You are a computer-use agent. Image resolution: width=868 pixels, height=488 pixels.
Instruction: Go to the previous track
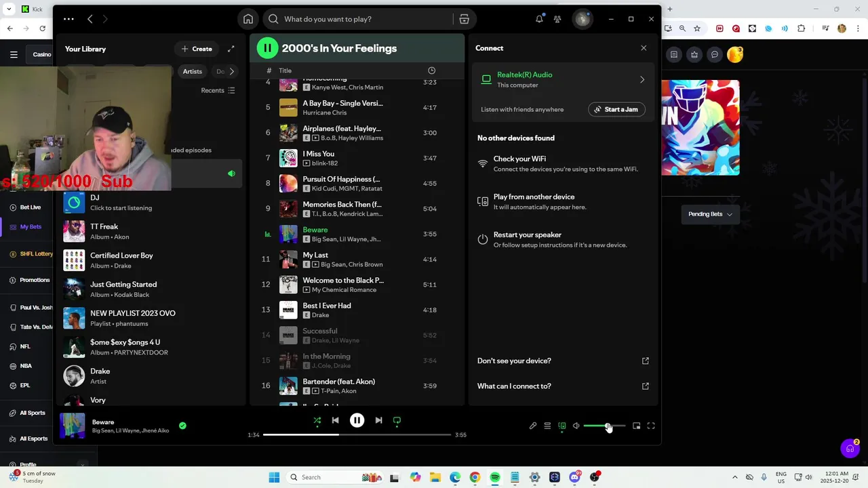335,420
